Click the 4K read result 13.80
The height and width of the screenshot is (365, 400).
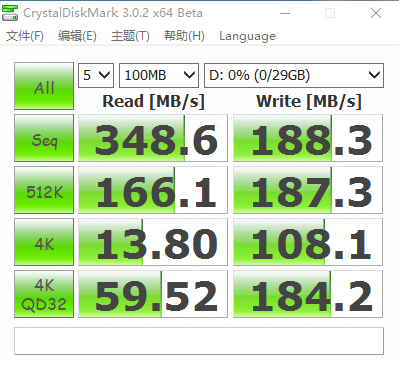tap(153, 242)
